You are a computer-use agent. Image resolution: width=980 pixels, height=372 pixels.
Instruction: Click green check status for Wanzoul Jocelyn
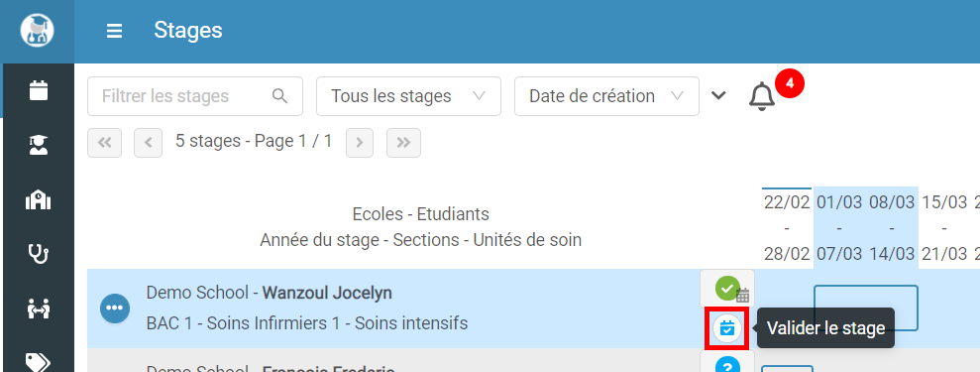(x=727, y=289)
